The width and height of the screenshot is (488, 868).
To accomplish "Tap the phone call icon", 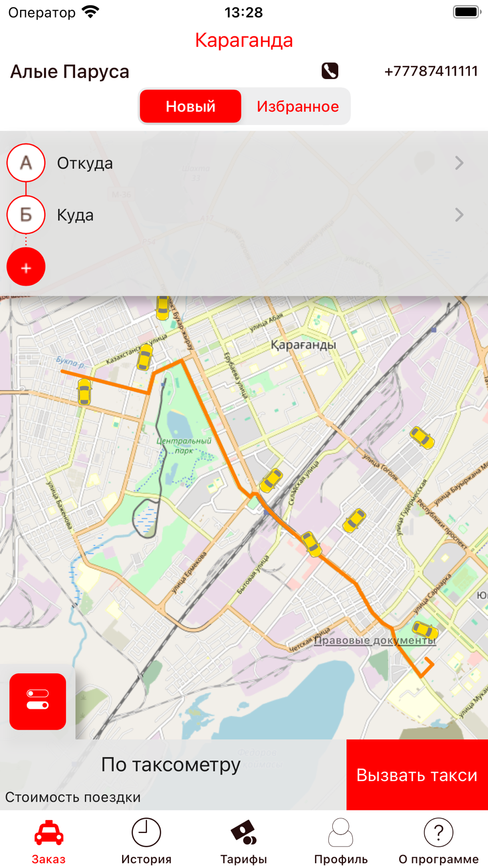I will click(330, 71).
